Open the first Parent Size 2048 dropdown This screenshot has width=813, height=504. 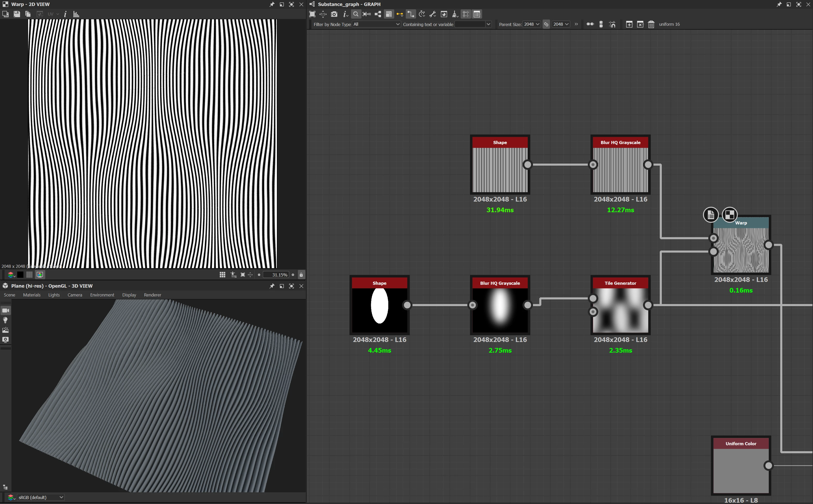tap(531, 24)
